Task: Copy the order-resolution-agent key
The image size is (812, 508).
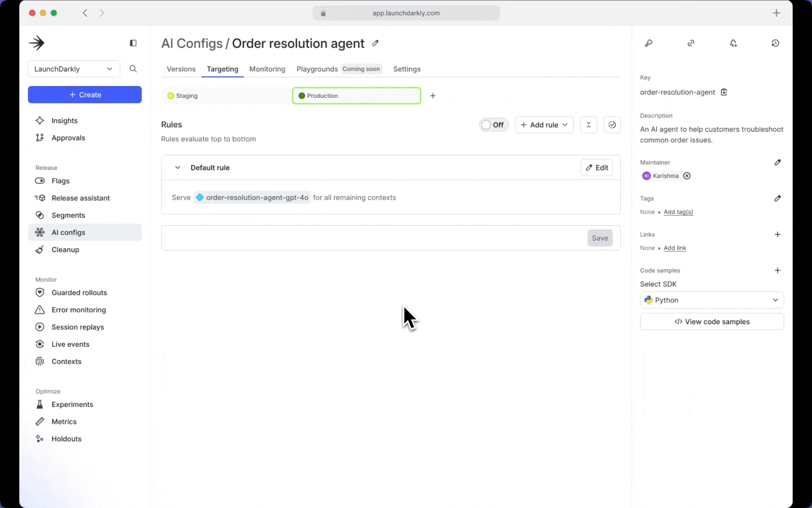Action: point(724,92)
